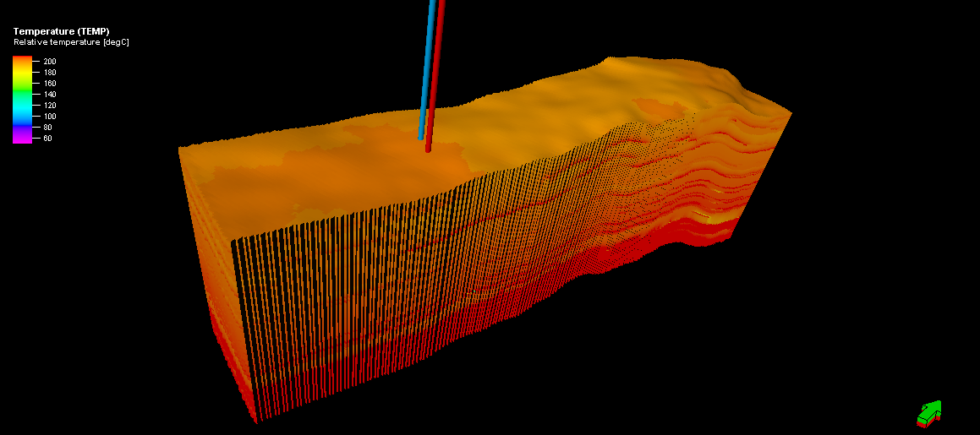This screenshot has height=435, width=980.
Task: Click the 200 tick label on legend
Action: pos(49,62)
